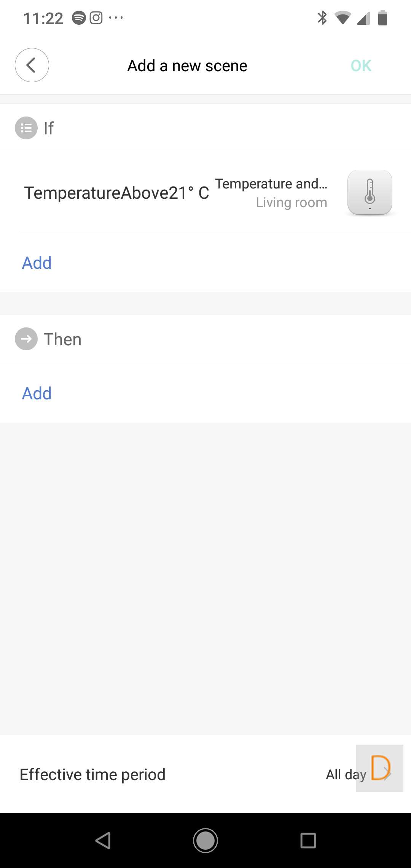Tap Instagram notification icon in status bar
Viewport: 411px width, 868px height.
(x=96, y=18)
